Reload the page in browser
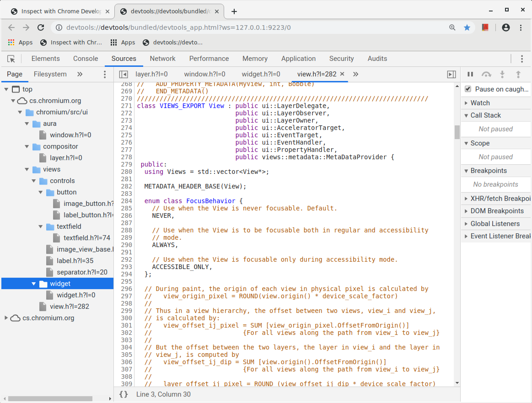The height and width of the screenshot is (403, 532). 41,27
